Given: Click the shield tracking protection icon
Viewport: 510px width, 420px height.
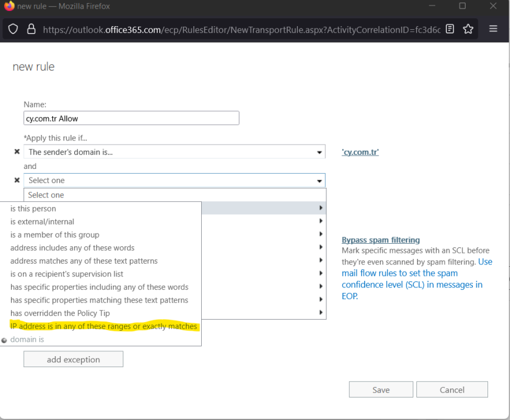Looking at the screenshot, I should 13,29.
